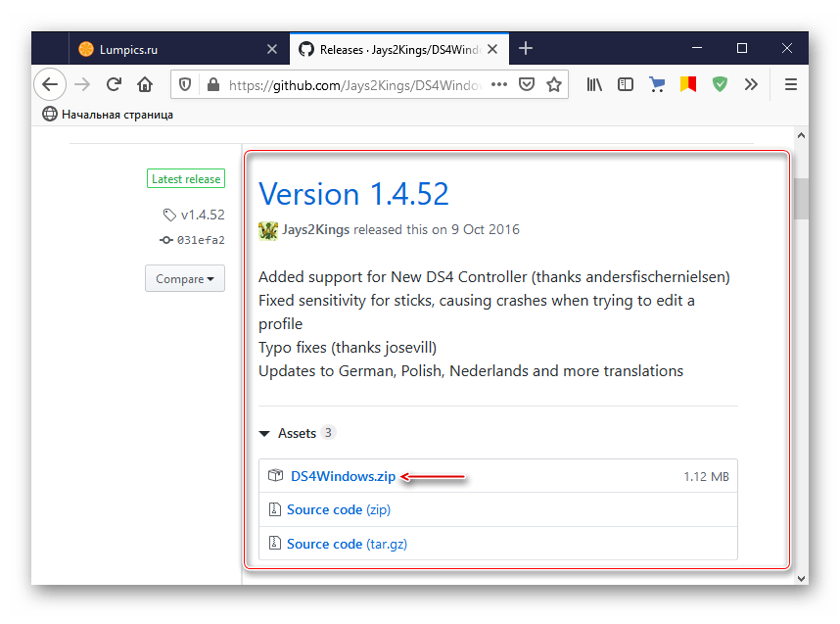The image size is (840, 624).
Task: Save the page to Pocket
Action: (527, 85)
